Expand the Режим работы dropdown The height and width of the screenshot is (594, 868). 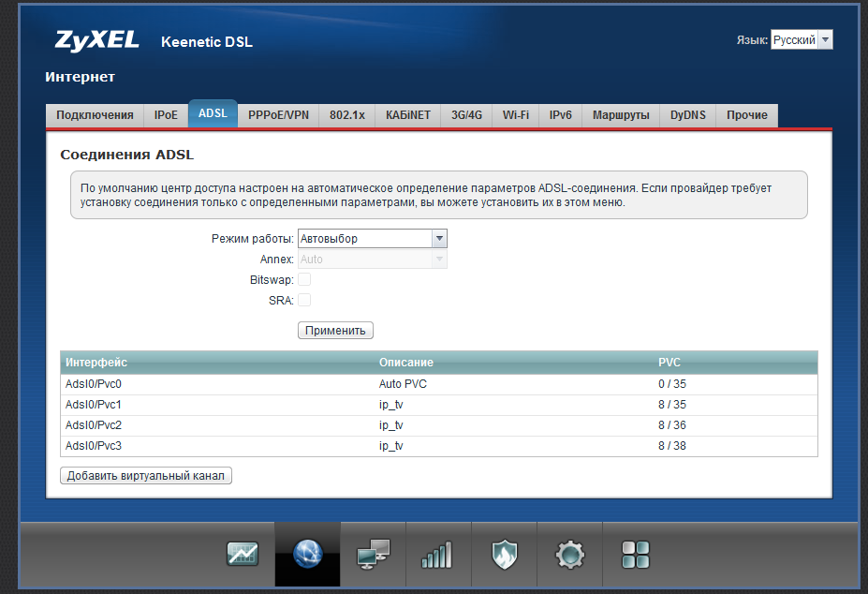click(x=372, y=239)
